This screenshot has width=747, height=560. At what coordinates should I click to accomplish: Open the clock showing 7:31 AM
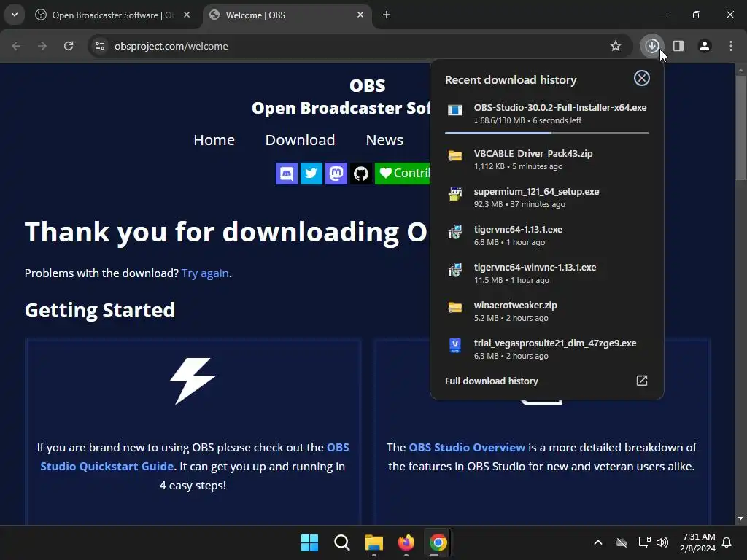tap(698, 542)
